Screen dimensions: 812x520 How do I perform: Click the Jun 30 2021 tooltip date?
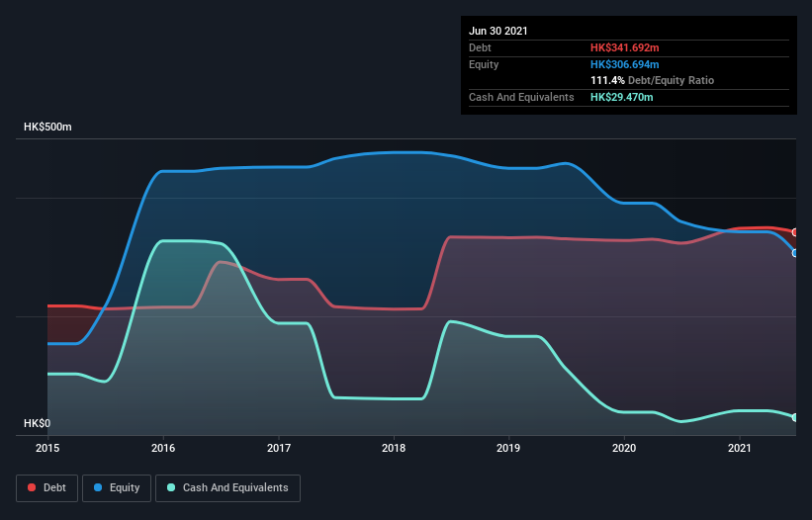[x=498, y=31]
